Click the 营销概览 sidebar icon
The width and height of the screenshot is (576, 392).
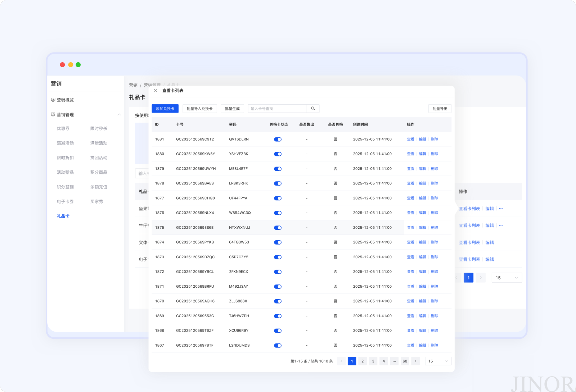(53, 100)
